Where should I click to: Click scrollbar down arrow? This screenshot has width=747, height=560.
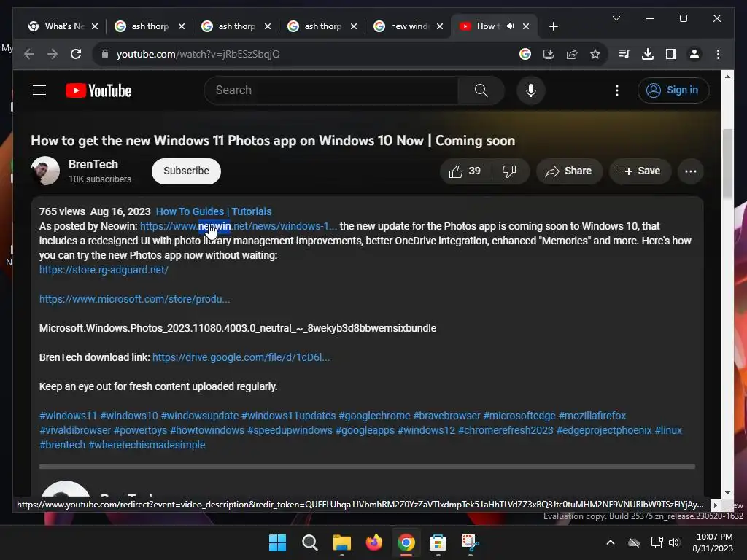(727, 493)
